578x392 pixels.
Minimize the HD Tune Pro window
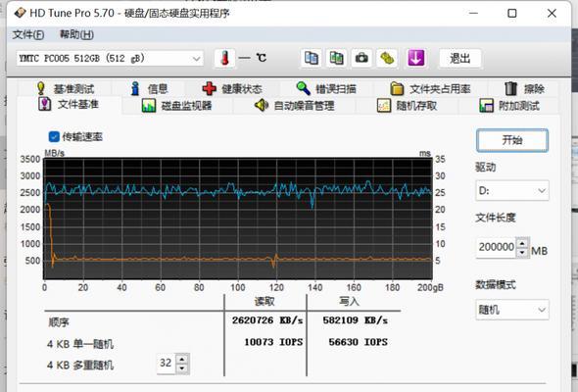click(474, 14)
